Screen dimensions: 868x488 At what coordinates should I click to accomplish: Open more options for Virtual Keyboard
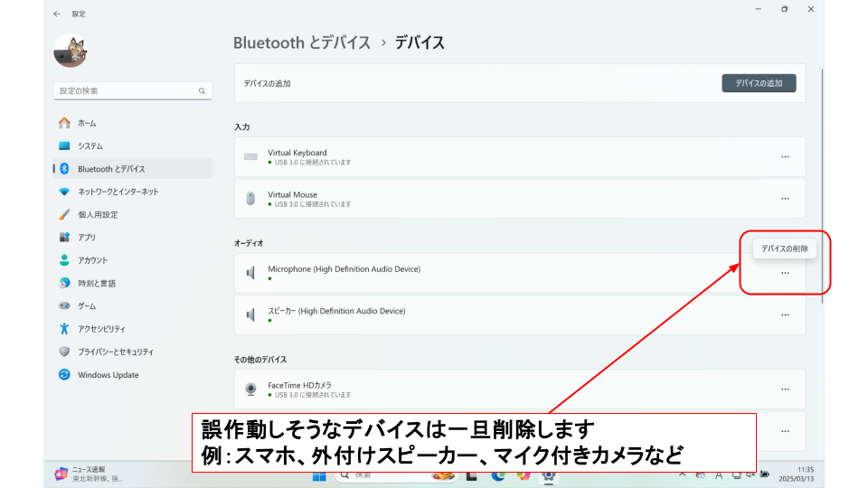[785, 157]
